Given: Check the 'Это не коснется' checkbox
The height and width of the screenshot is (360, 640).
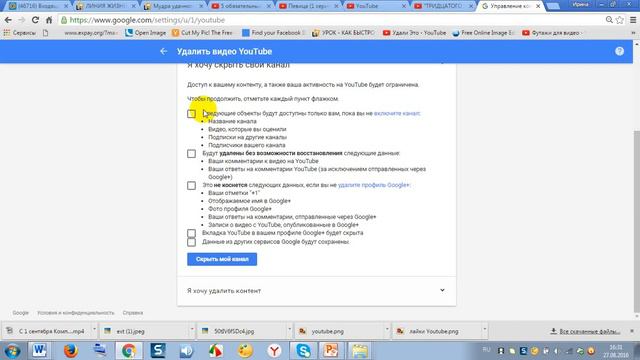Looking at the screenshot, I should click(x=191, y=186).
